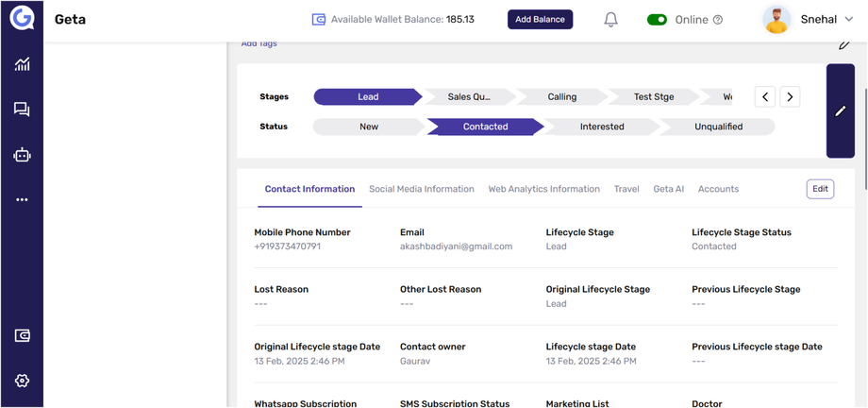Viewport: 868px width, 408px height.
Task: Click the Edit button for contact information
Action: [x=820, y=189]
